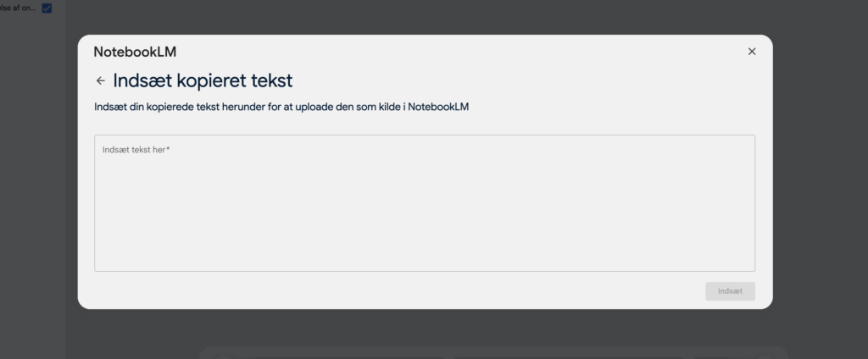Click the truncated source name beside the checkbox
Screen dimensions: 868x359
click(18, 8)
